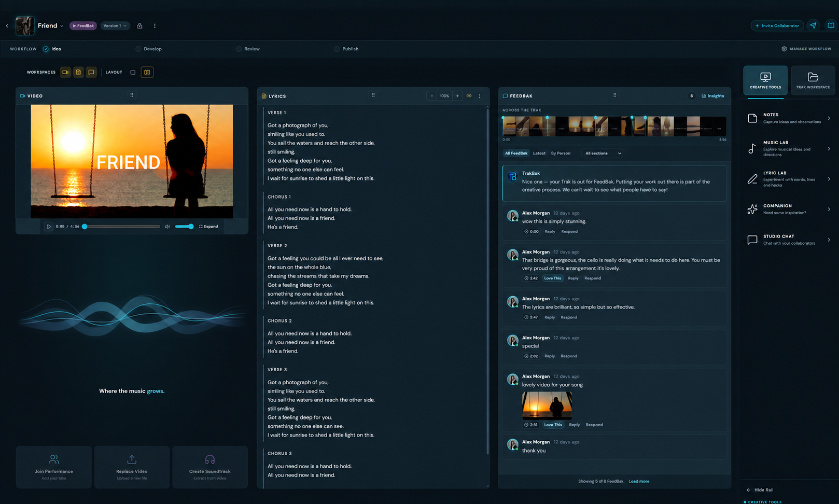Viewport: 839px width, 504px height.
Task: Open the Lyrics panel three-dot menu
Action: pyautogui.click(x=480, y=96)
